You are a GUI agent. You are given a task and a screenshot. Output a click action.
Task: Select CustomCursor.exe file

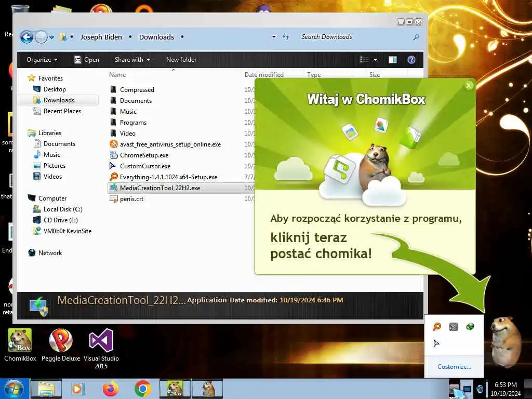click(140, 166)
